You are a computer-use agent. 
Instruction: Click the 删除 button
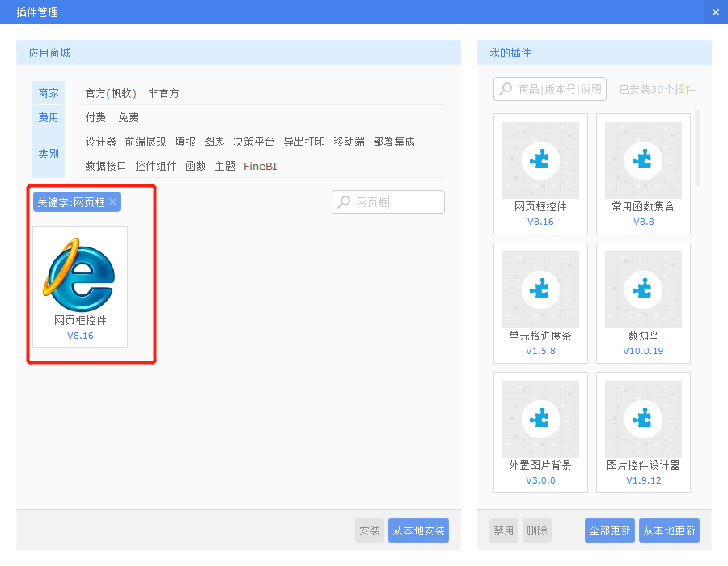click(537, 530)
